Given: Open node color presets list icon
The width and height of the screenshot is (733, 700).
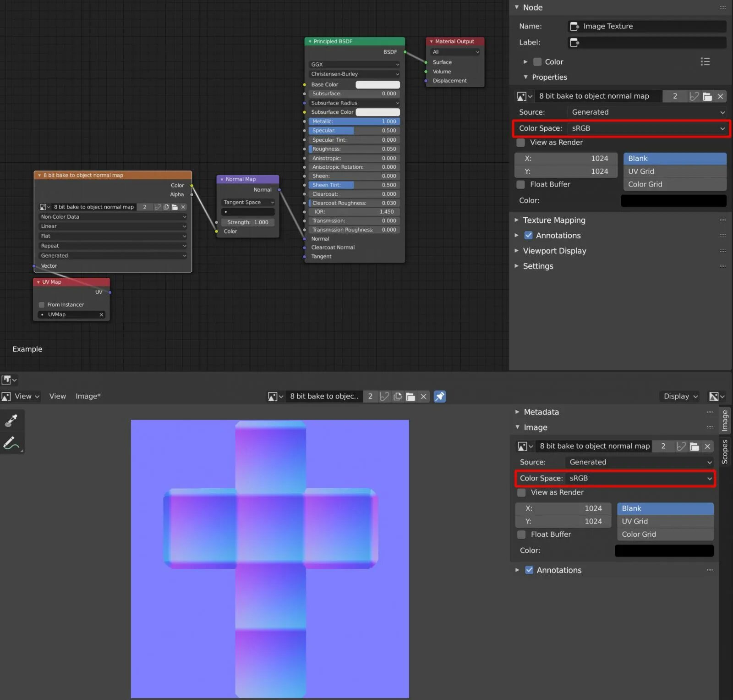Looking at the screenshot, I should click(x=705, y=62).
